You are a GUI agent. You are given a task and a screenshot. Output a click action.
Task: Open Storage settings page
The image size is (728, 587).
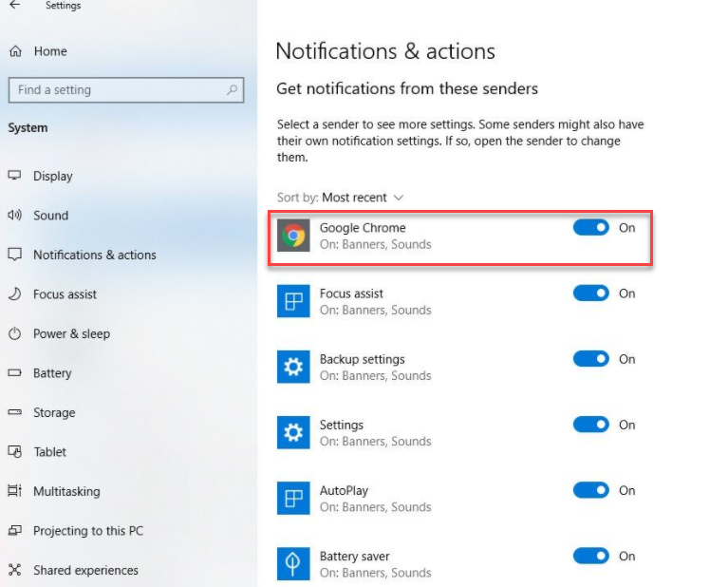coord(54,413)
